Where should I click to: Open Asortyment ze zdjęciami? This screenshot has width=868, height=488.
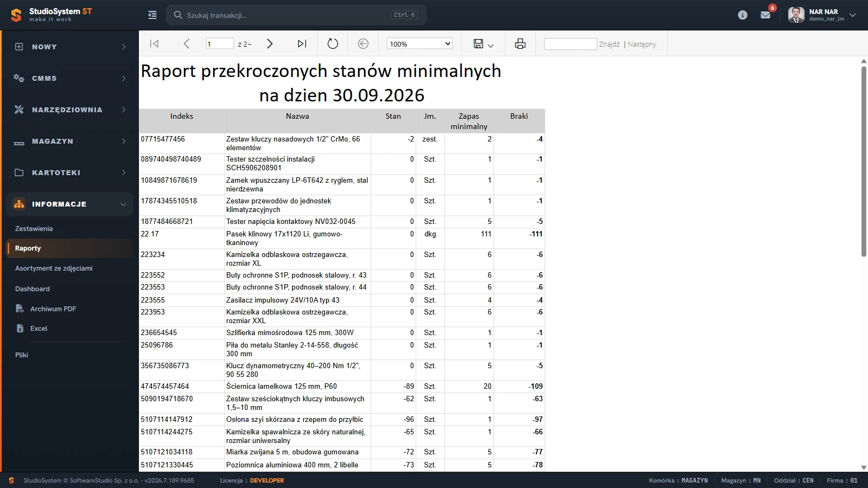point(54,268)
